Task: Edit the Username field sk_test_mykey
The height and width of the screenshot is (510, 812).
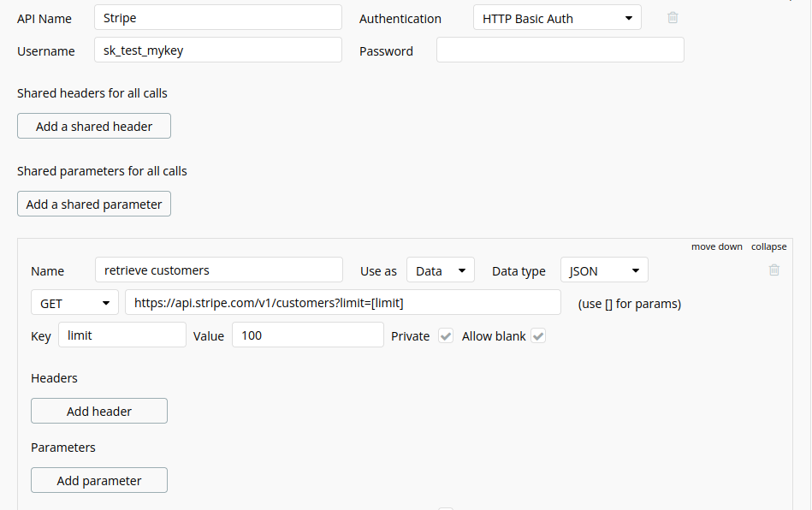Action: point(218,50)
